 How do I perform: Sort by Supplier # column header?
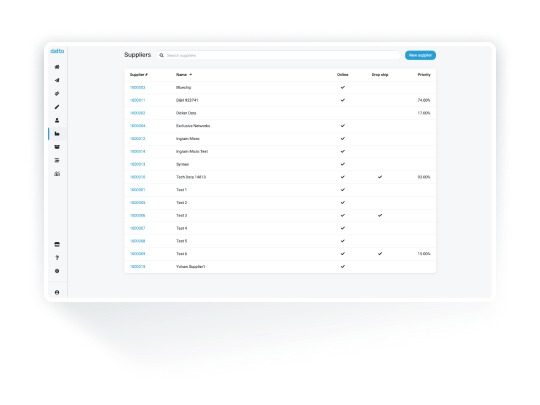pos(139,75)
